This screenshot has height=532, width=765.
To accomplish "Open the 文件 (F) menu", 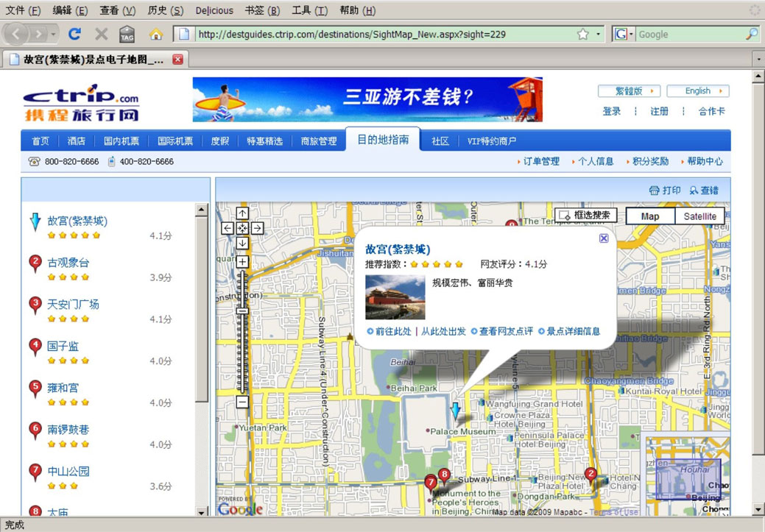I will 22,10.
